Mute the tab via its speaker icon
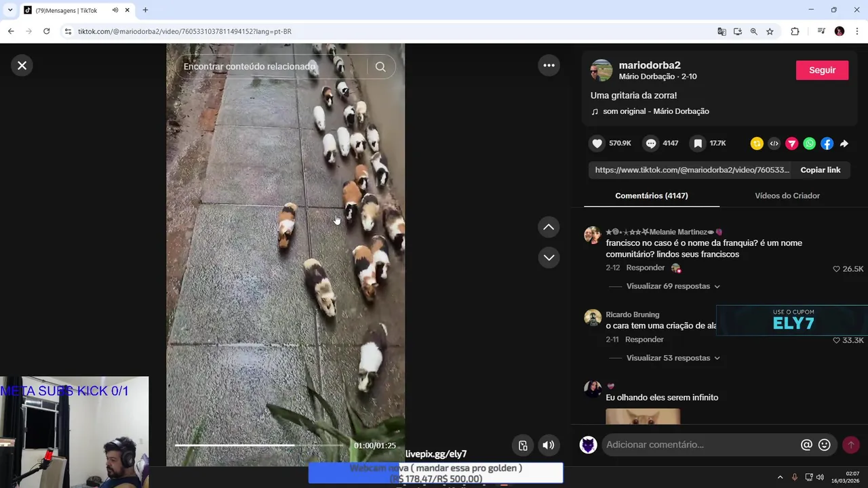 (115, 10)
